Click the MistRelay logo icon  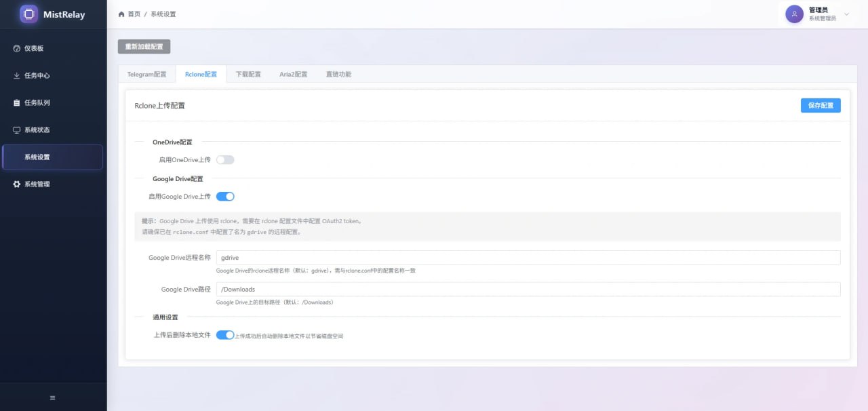(x=29, y=14)
